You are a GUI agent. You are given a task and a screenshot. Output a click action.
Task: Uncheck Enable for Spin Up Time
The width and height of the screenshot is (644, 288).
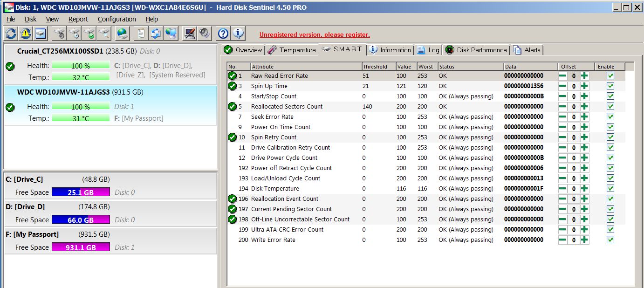point(610,86)
